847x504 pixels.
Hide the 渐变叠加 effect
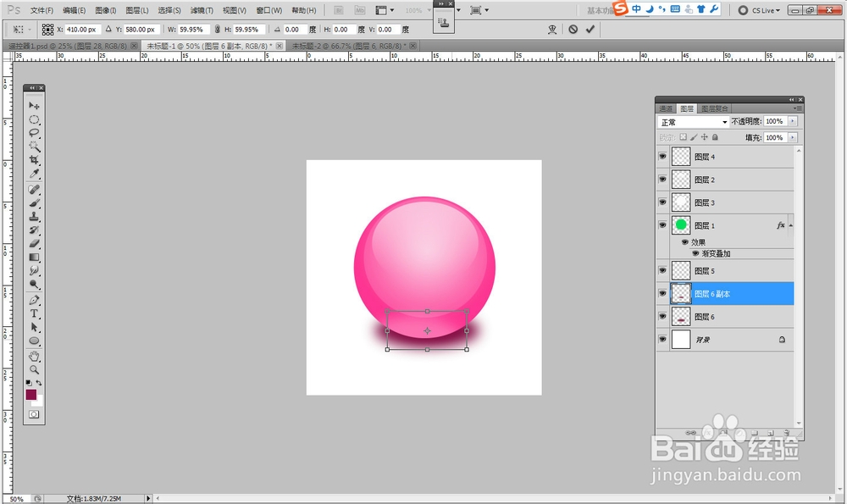[x=695, y=253]
